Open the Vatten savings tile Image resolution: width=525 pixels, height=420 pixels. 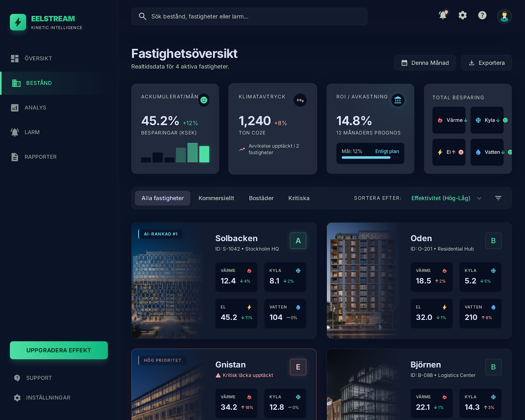[487, 152]
